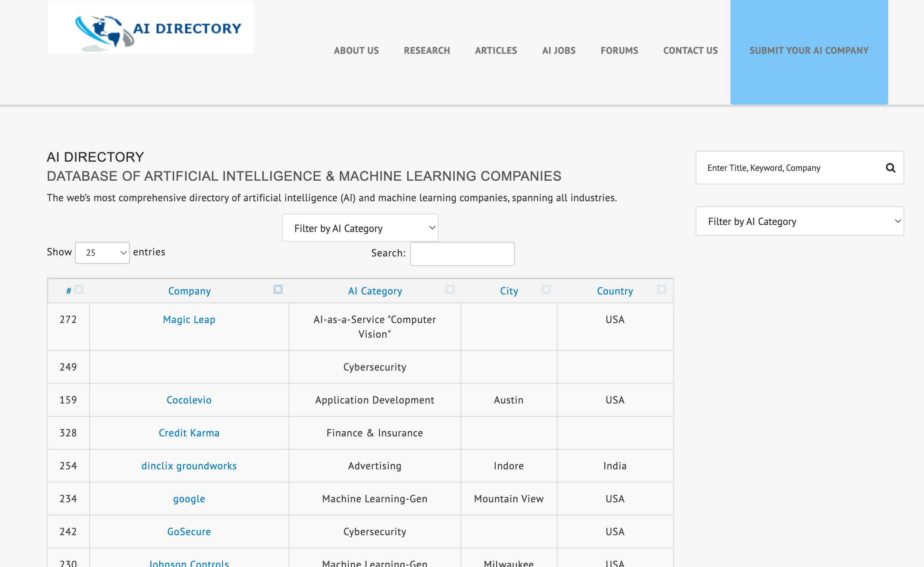Click the Advertising category cell
The width and height of the screenshot is (924, 567).
(x=375, y=466)
